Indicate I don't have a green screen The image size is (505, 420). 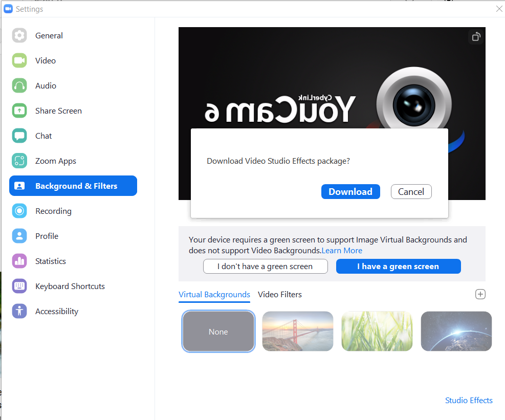265,266
